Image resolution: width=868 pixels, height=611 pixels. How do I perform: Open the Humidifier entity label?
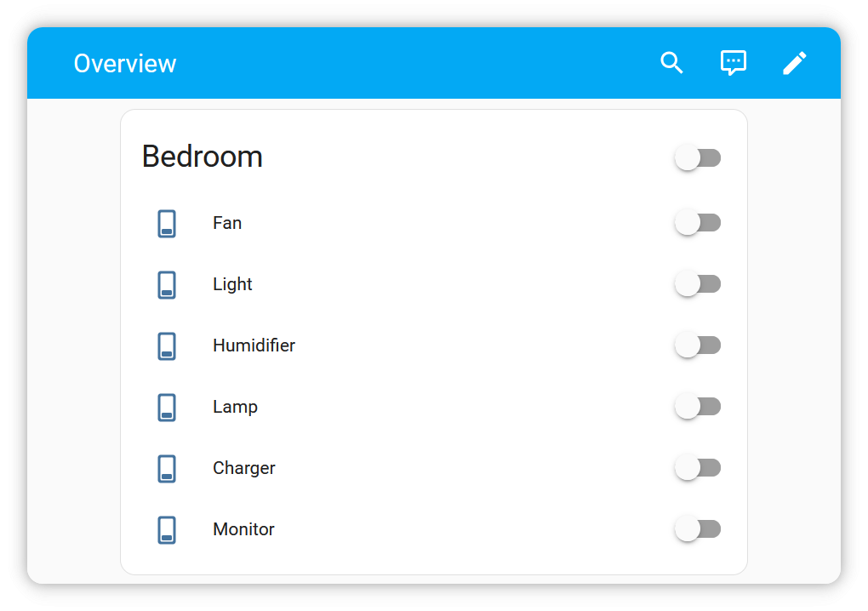pos(254,345)
